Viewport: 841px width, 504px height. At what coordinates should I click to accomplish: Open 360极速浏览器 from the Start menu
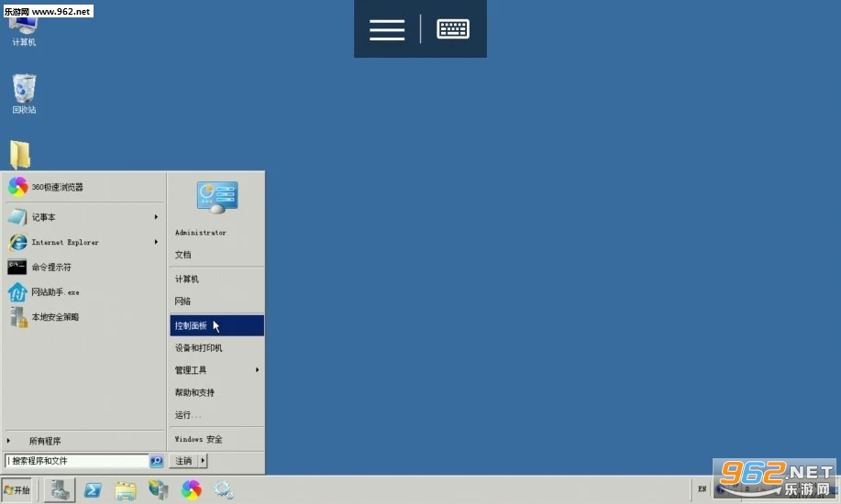click(x=57, y=187)
